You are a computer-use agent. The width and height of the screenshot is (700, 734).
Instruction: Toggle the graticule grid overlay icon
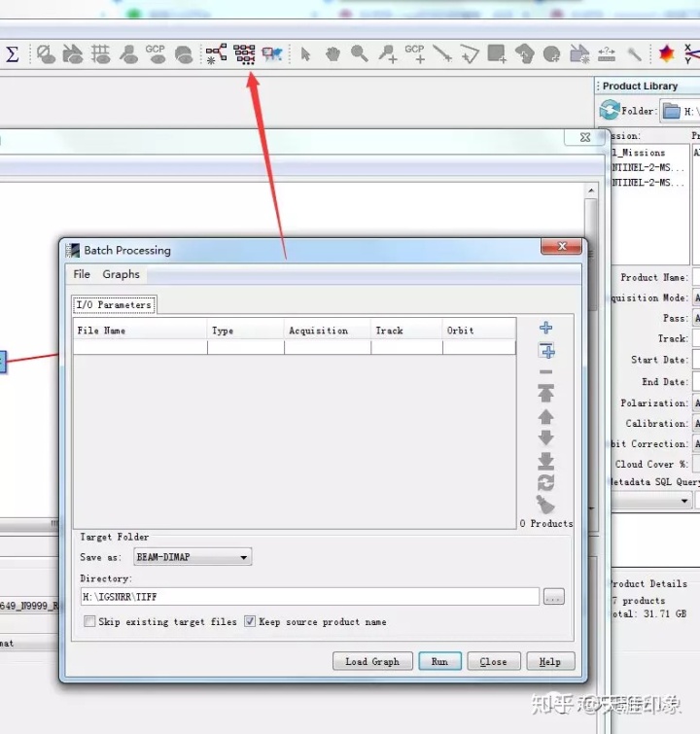coord(101,54)
